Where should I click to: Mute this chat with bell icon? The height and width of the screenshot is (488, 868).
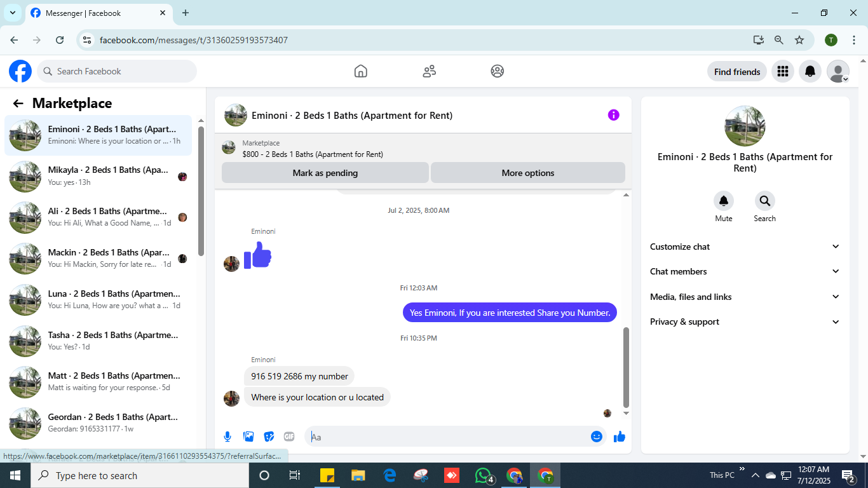[x=724, y=201]
